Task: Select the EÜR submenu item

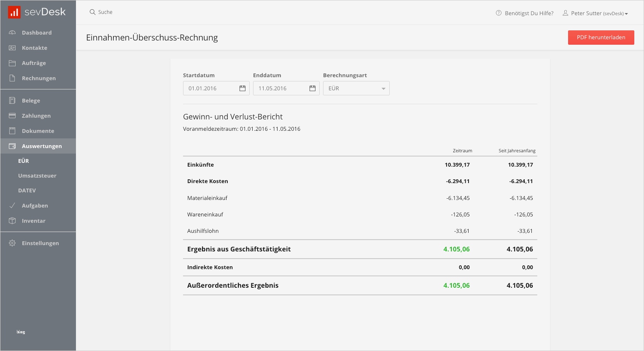Action: [24, 161]
